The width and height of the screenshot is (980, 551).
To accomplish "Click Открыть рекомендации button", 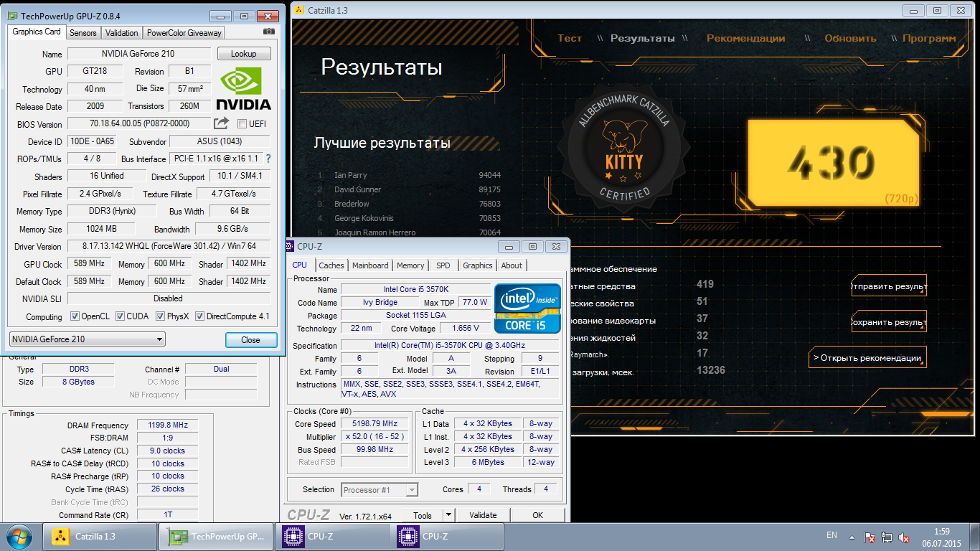I will click(867, 357).
